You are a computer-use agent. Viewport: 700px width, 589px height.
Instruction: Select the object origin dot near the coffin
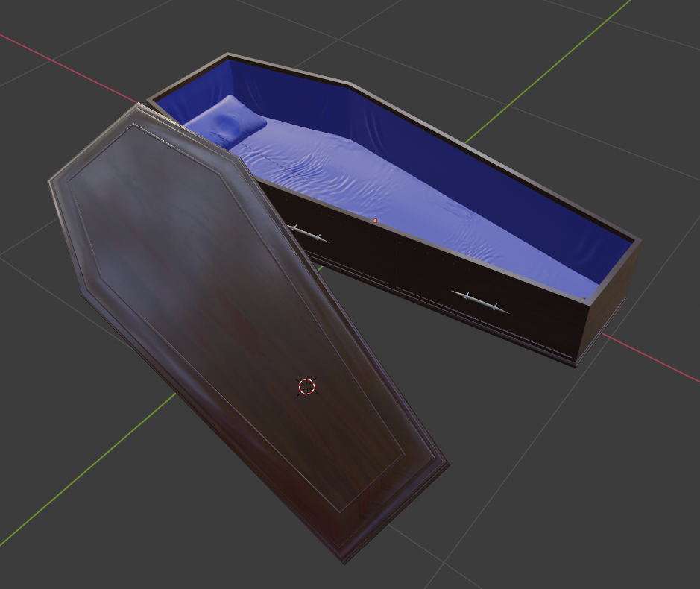(374, 221)
